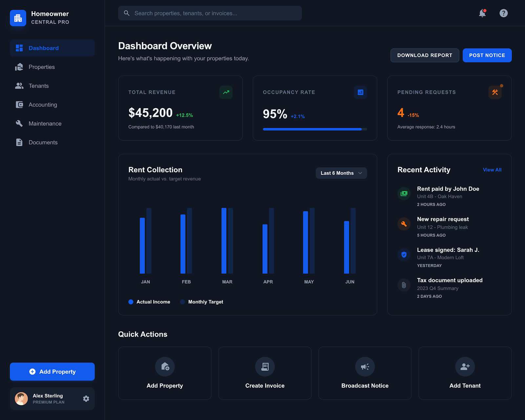The height and width of the screenshot is (420, 525).
Task: Open settings gear next to Alex Sterling
Action: [x=86, y=398]
